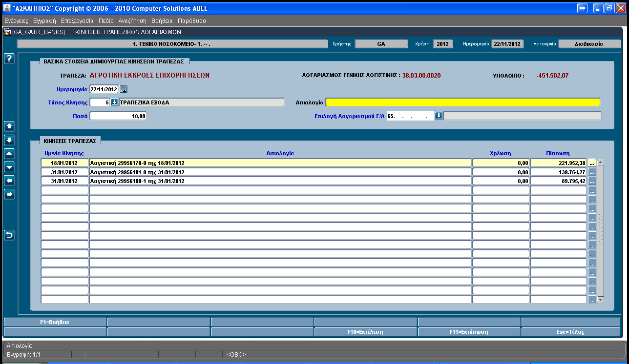This screenshot has width=629, height=364.
Task: Click the thick up arrow sidebar icon
Action: [x=9, y=126]
